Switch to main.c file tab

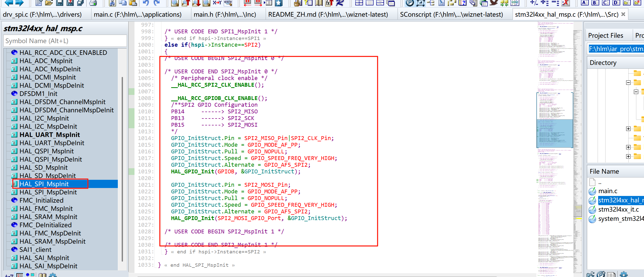pyautogui.click(x=138, y=15)
